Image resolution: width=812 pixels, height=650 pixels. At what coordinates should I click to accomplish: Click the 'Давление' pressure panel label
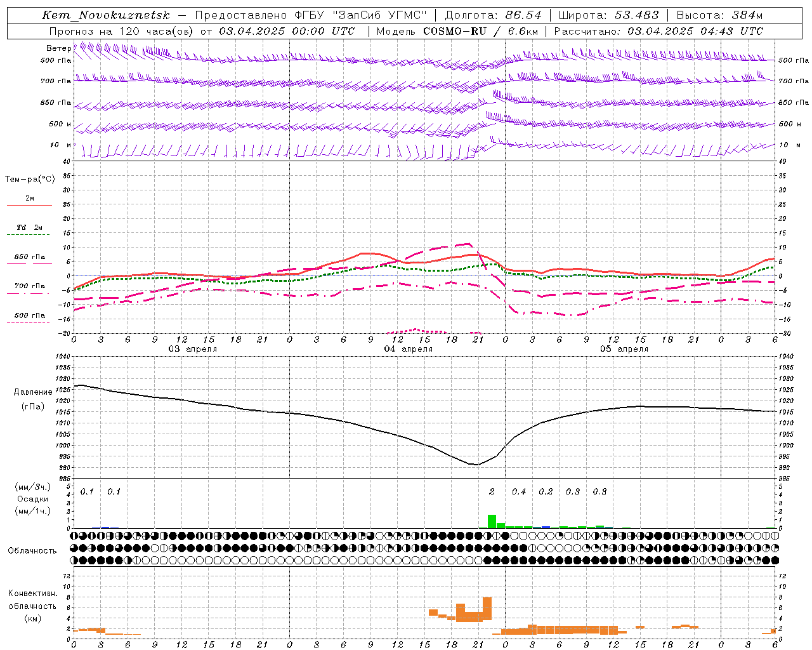(x=33, y=392)
